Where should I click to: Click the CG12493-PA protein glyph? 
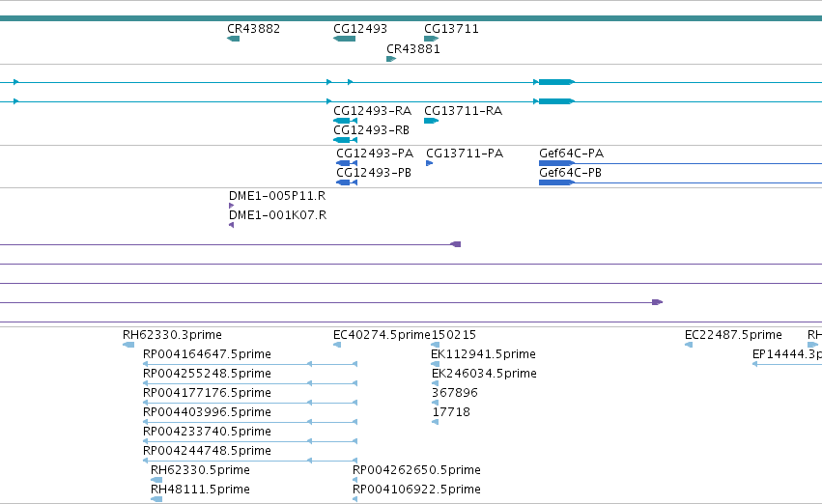(347, 163)
